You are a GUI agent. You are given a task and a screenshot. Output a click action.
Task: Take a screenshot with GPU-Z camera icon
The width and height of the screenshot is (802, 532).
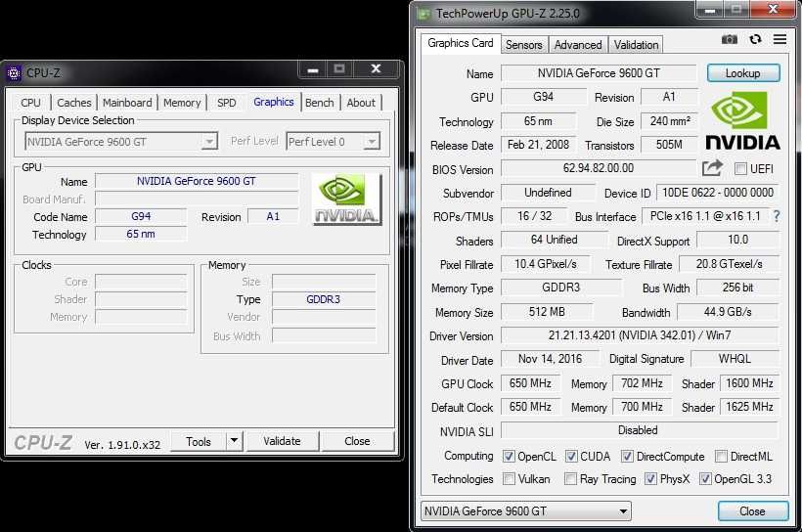[x=730, y=39]
